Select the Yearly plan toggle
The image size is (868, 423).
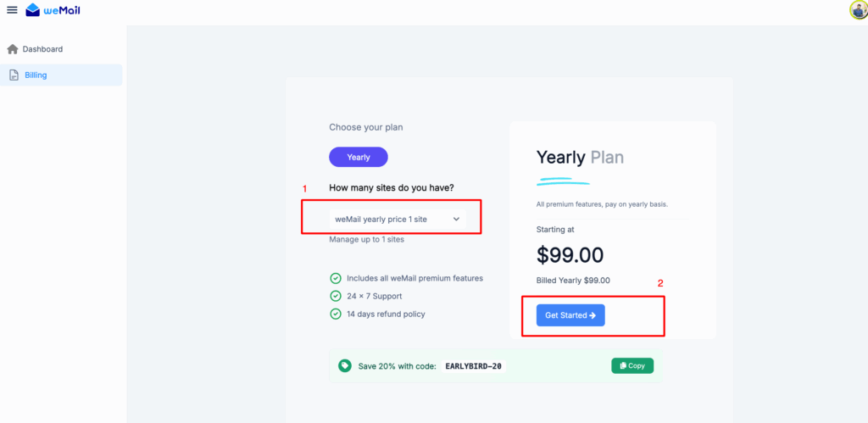click(x=359, y=157)
